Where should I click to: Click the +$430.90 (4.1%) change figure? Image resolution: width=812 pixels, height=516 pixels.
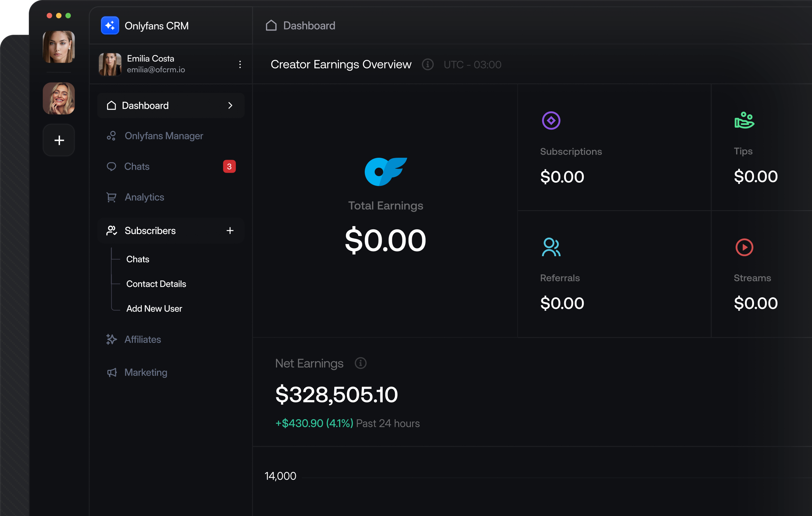click(x=314, y=423)
